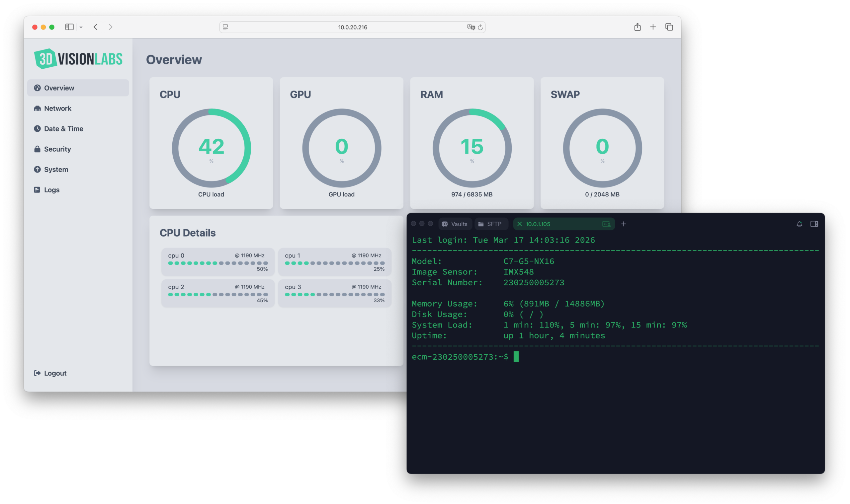
Task: Switch to the SFTP tab
Action: pos(491,224)
